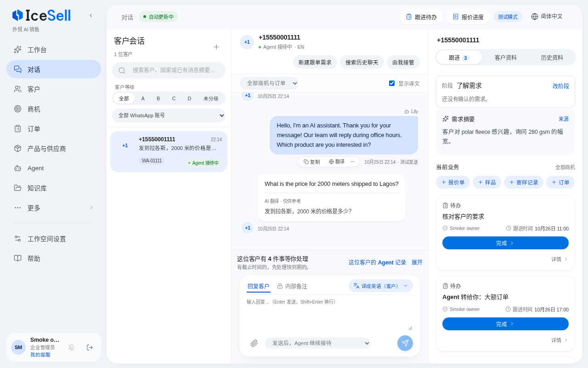Select customer level C filter
This screenshot has height=368, width=588.
coord(174,98)
